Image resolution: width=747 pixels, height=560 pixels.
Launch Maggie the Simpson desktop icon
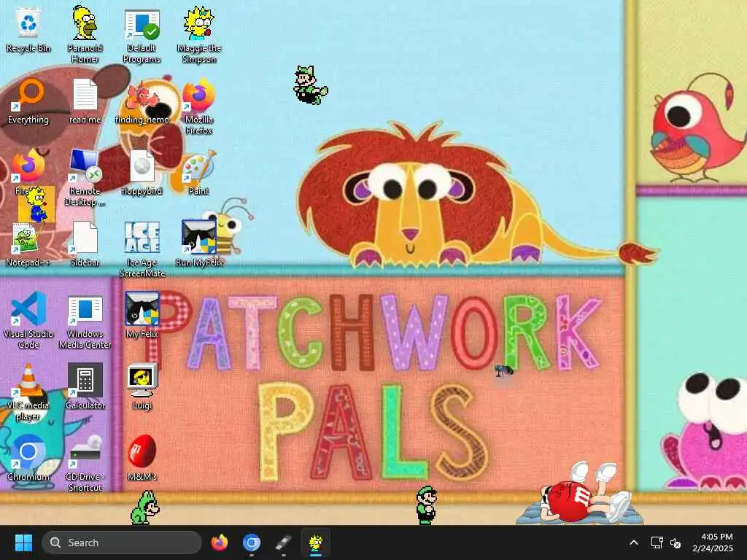pyautogui.click(x=199, y=35)
